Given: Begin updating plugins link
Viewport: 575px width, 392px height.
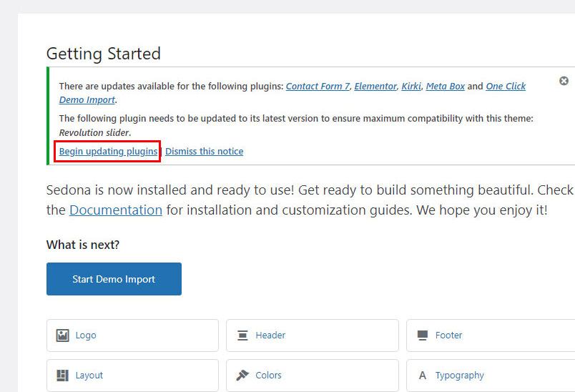Looking at the screenshot, I should 108,151.
